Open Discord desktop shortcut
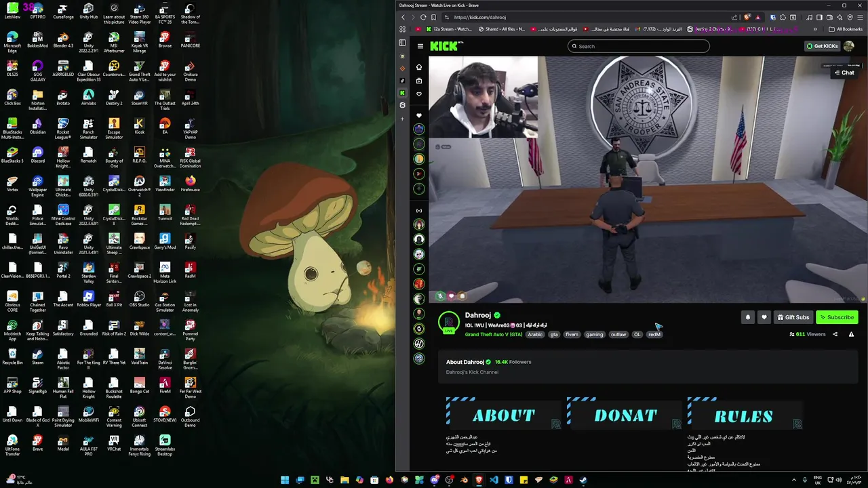The image size is (868, 488). [37, 155]
